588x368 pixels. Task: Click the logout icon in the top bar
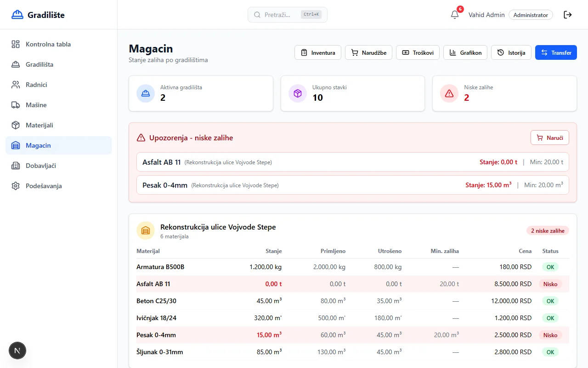[568, 14]
